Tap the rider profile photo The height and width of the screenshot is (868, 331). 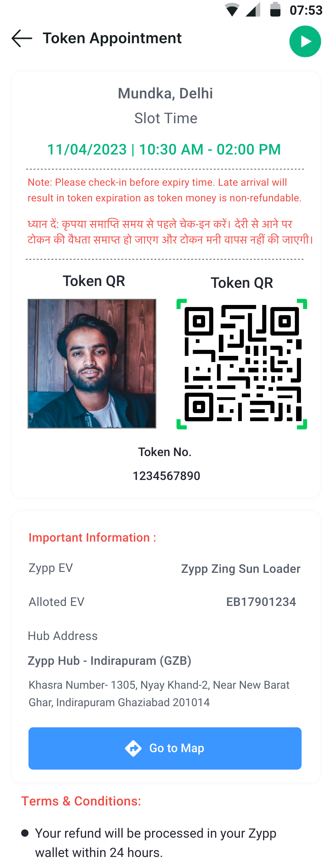92,363
